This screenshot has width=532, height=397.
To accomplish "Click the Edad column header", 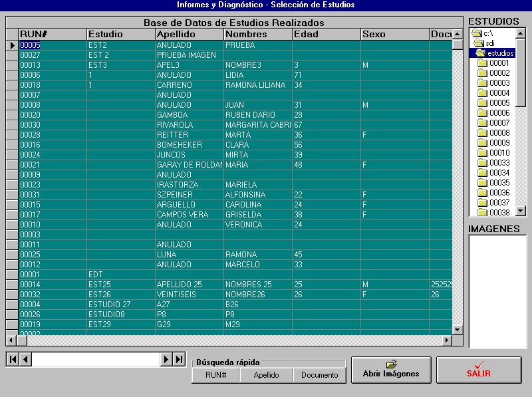I will pos(326,34).
